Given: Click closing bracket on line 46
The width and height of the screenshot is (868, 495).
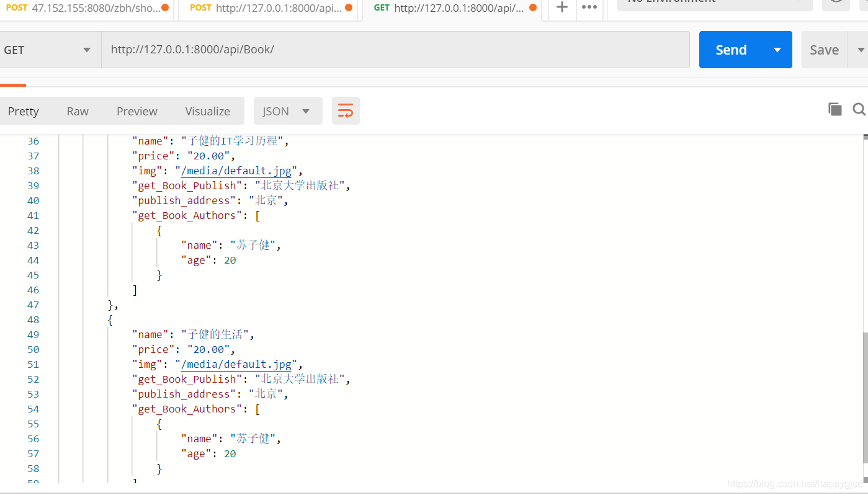Looking at the screenshot, I should (x=135, y=290).
